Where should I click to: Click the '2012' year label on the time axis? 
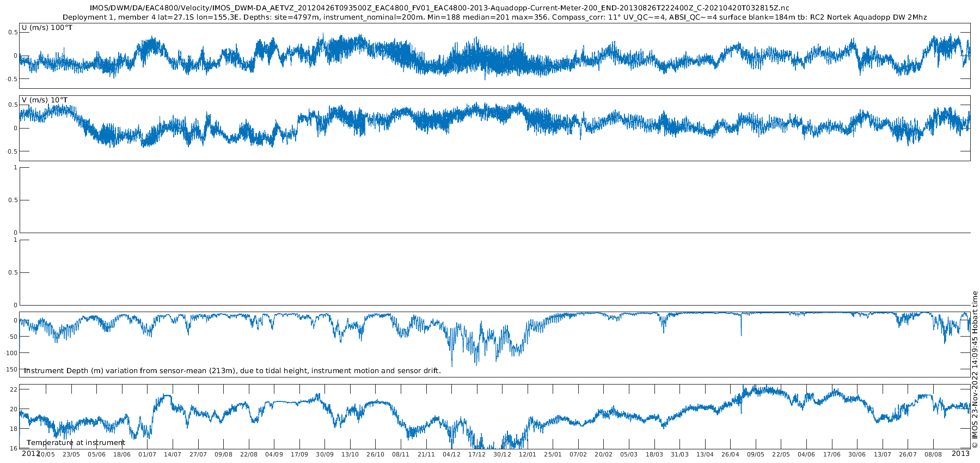point(30,453)
